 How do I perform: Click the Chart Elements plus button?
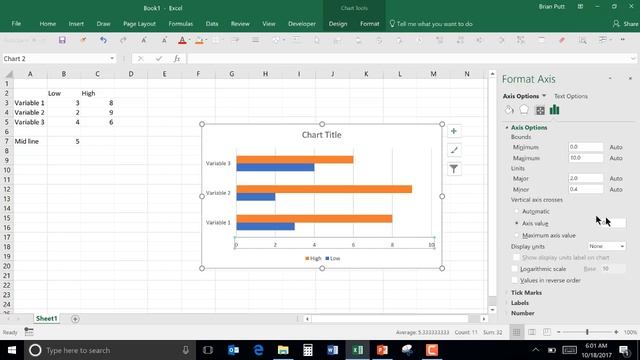pos(453,131)
